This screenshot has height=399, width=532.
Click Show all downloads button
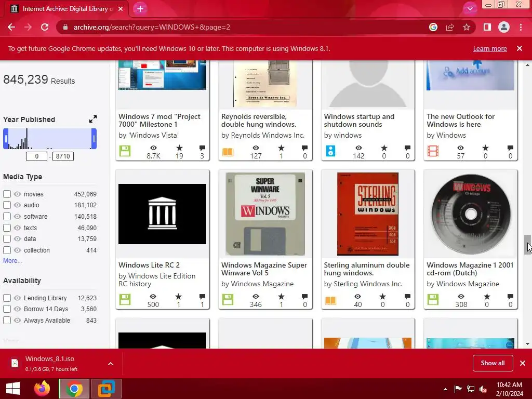493,363
